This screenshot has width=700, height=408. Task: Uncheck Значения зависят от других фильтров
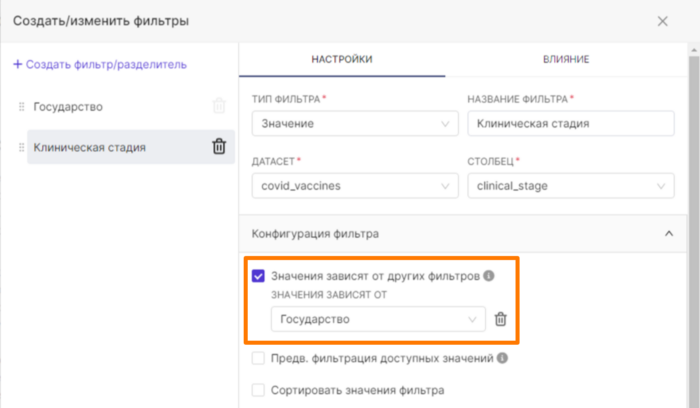pyautogui.click(x=258, y=276)
